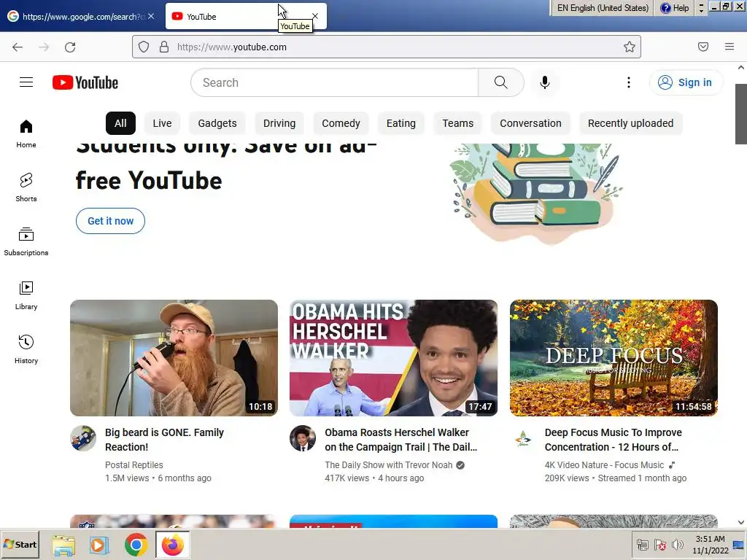Select the Gadgets filter chip
Viewport: 747px width, 560px height.
coord(217,123)
